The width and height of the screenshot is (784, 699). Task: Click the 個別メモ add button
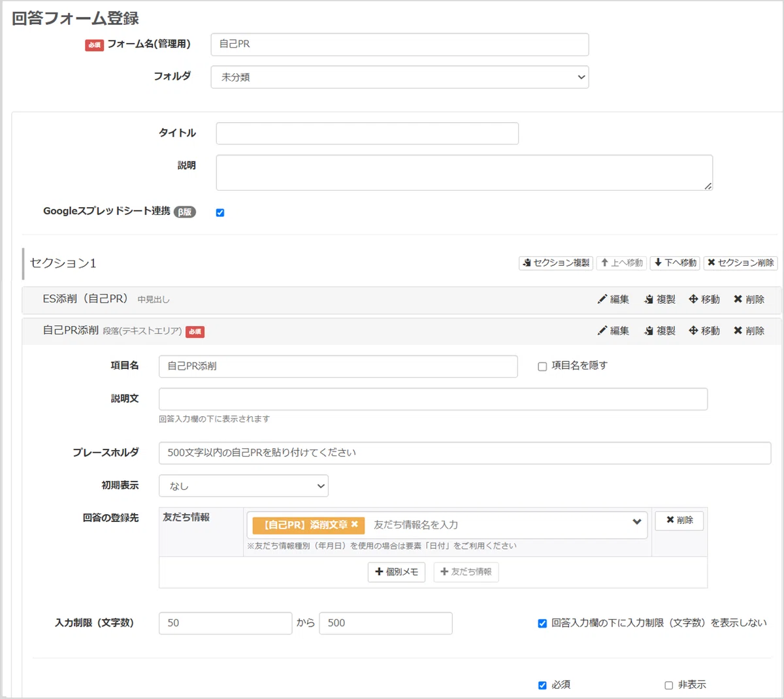397,572
